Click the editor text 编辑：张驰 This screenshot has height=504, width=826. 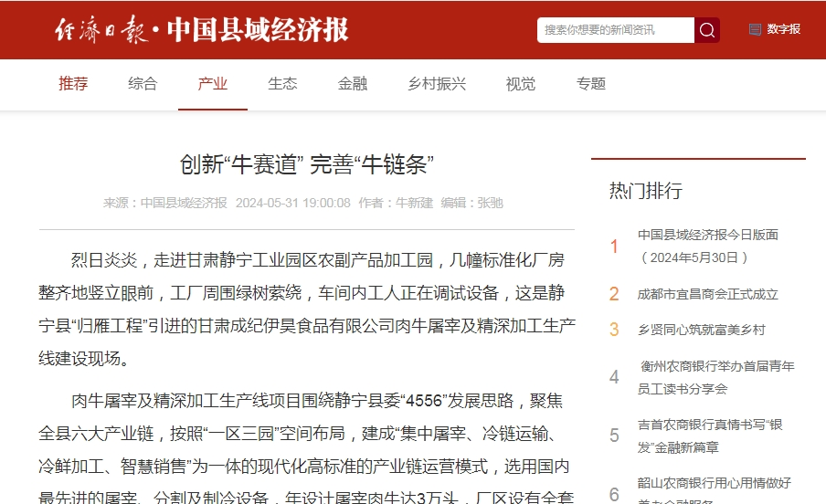pyautogui.click(x=472, y=203)
